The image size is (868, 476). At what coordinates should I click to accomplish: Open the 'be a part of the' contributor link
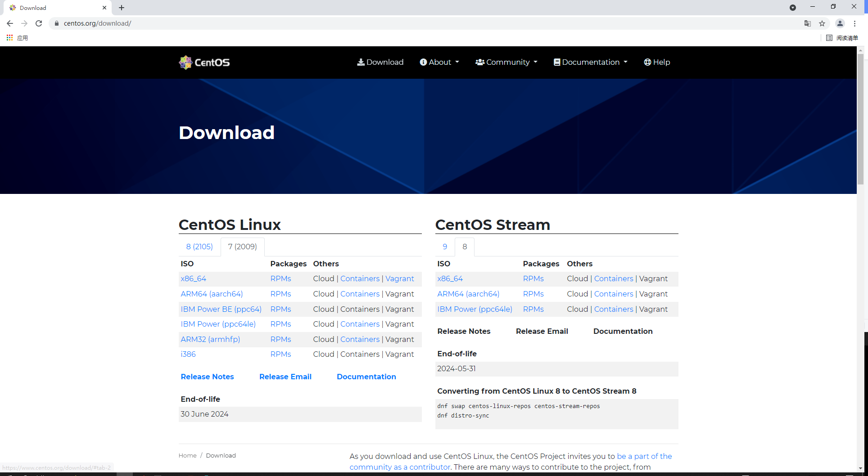pos(644,456)
